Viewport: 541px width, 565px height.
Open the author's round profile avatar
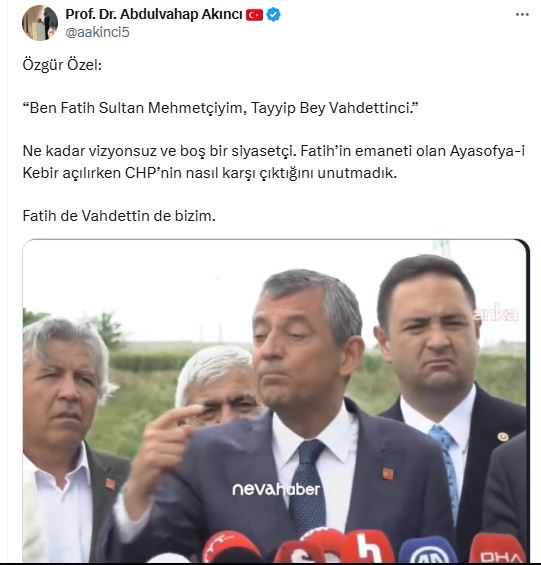point(40,23)
